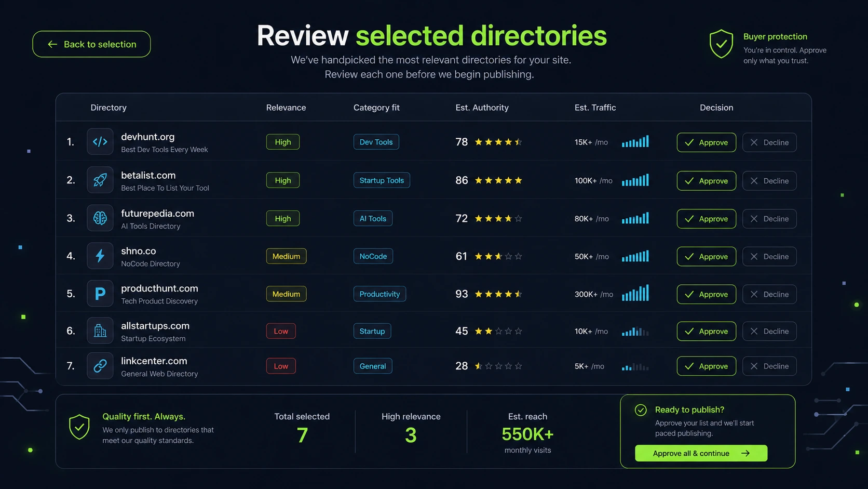
Task: Click betalist.com five-star rating
Action: [498, 180]
